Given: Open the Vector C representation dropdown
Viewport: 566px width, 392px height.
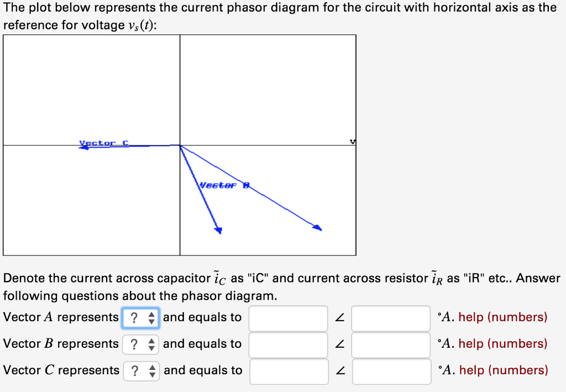Looking at the screenshot, I should [x=140, y=371].
